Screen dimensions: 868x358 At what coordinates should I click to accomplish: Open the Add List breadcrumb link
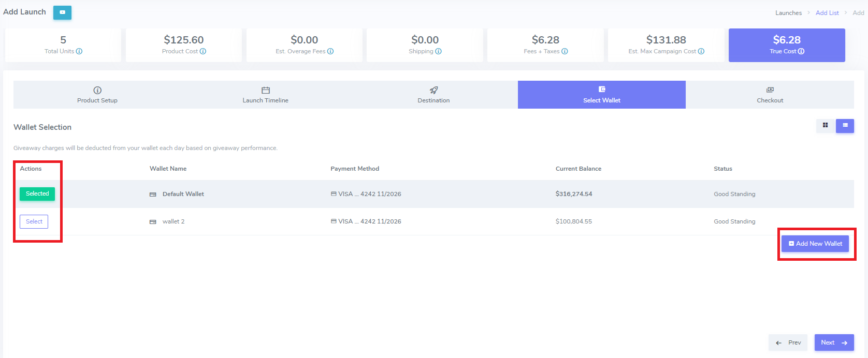(x=827, y=13)
